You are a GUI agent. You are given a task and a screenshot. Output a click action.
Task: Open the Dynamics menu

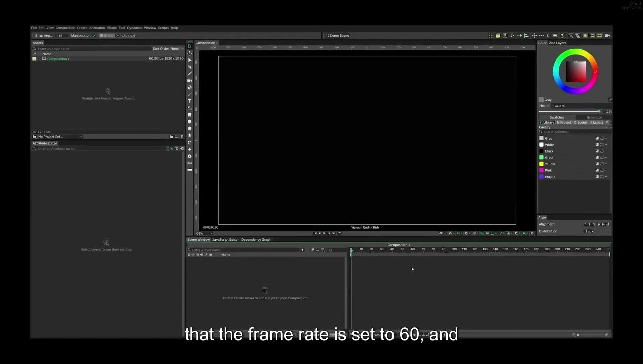tap(134, 28)
